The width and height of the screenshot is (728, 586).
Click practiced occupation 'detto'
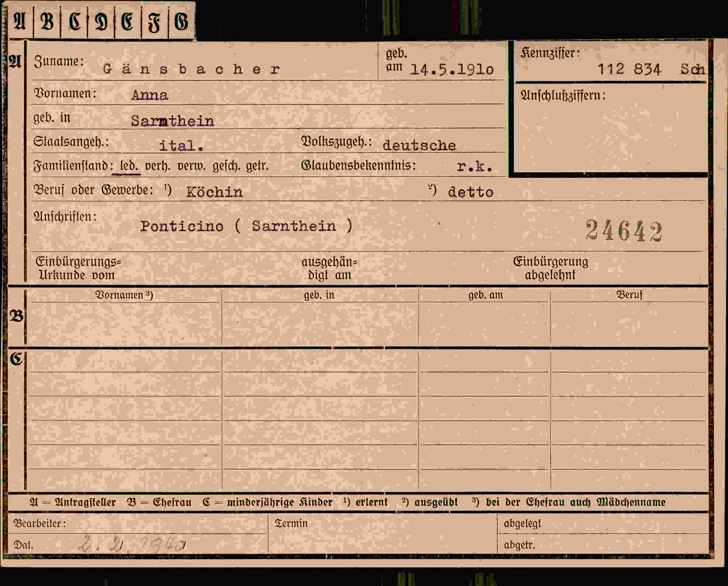tap(470, 192)
